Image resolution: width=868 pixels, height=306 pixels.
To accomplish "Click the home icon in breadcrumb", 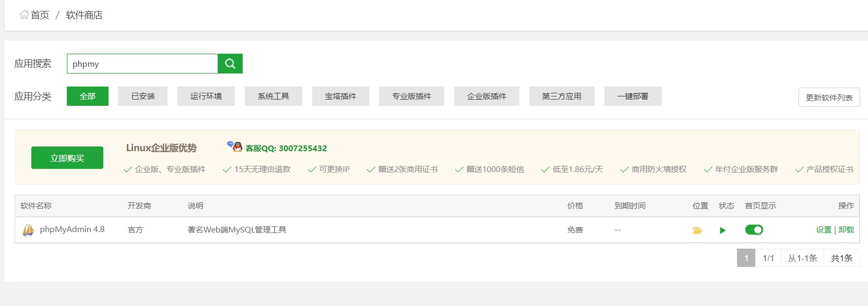I will pyautogui.click(x=24, y=15).
